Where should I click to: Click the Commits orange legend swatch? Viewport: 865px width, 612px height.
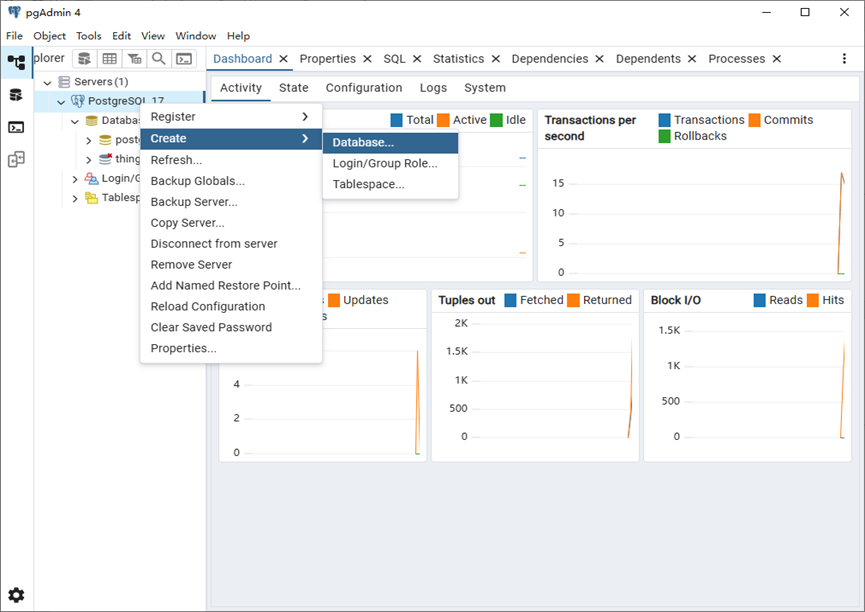click(x=755, y=120)
